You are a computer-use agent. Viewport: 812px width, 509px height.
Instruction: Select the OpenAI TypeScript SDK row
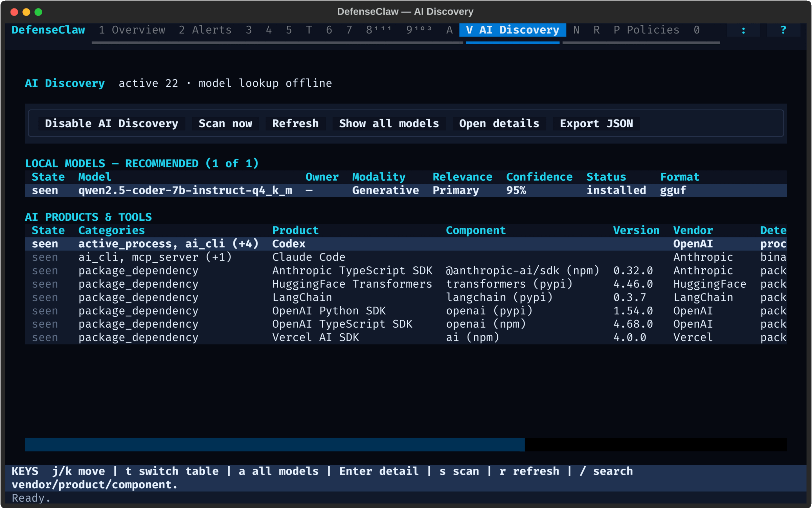(406, 324)
